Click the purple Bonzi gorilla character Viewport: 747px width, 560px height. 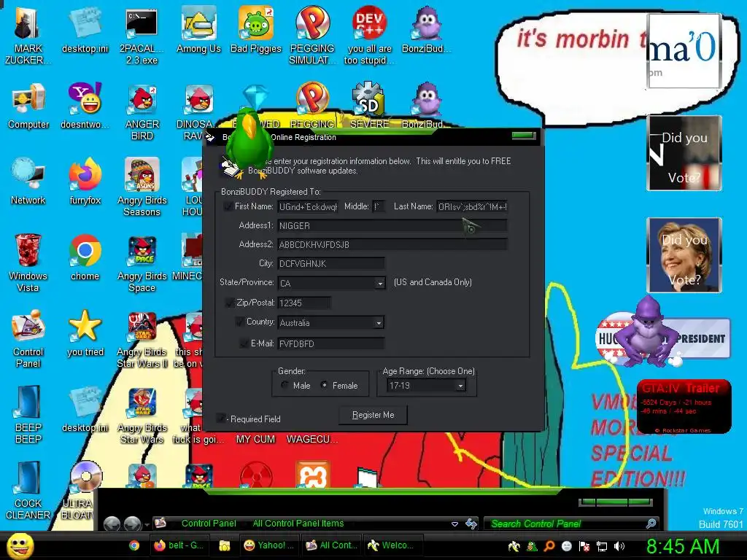(x=646, y=332)
